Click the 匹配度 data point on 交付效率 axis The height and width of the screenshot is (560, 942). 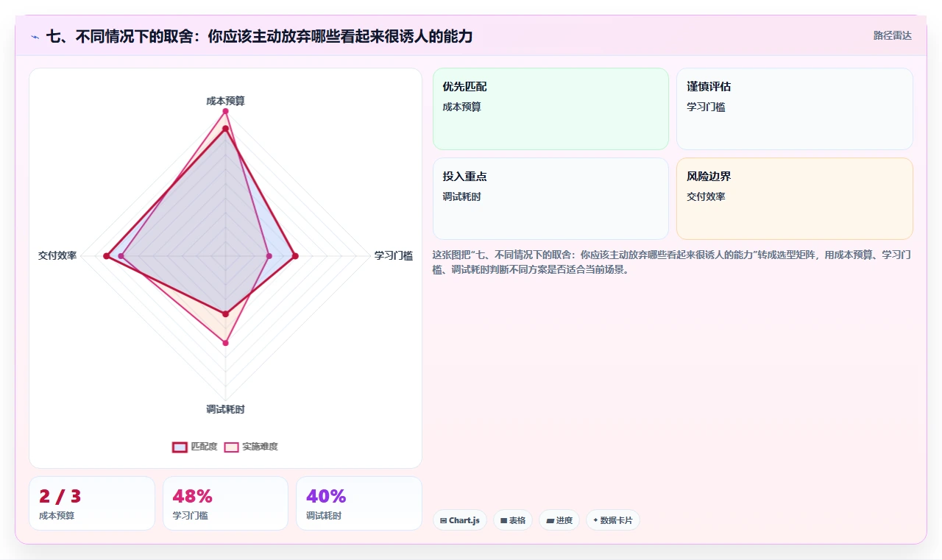pyautogui.click(x=106, y=256)
